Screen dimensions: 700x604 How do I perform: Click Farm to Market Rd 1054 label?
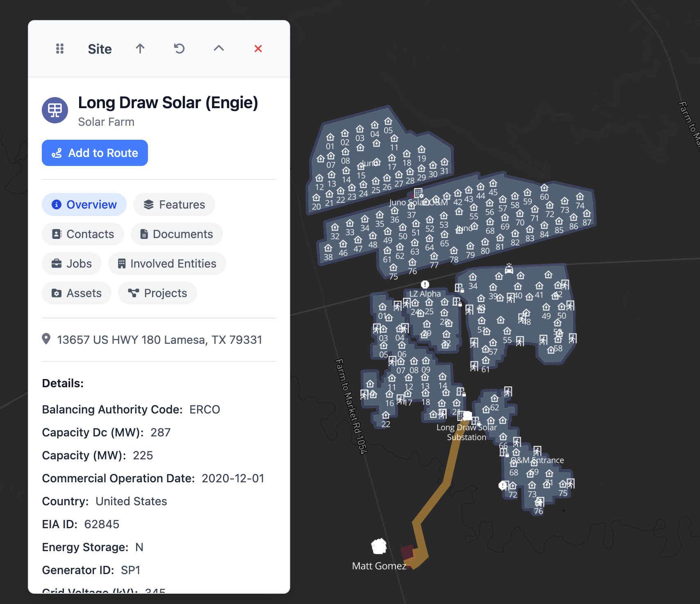click(351, 406)
